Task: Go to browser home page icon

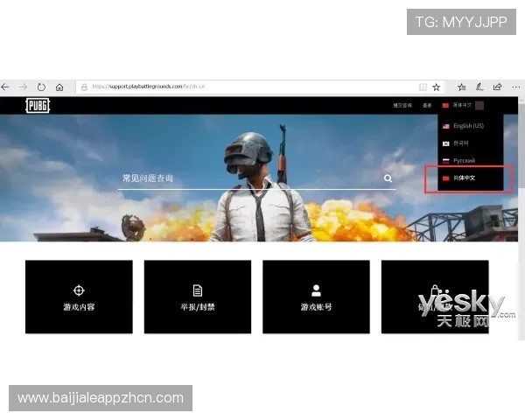Action: (59, 87)
